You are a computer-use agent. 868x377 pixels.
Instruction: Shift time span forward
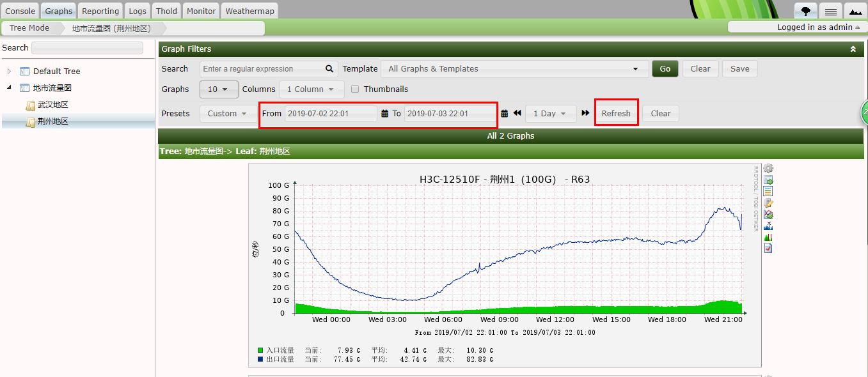click(585, 113)
